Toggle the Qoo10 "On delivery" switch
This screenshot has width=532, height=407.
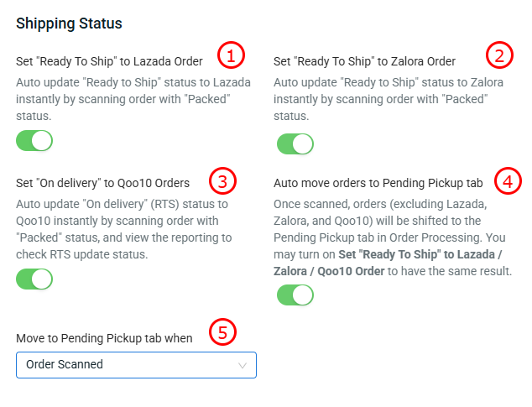pos(34,279)
